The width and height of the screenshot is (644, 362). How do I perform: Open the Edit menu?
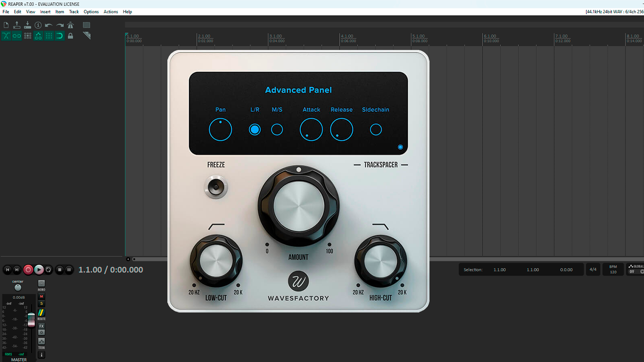click(17, 12)
